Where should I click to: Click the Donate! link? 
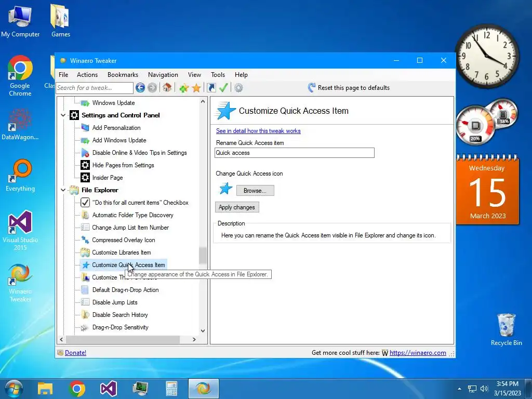75,353
